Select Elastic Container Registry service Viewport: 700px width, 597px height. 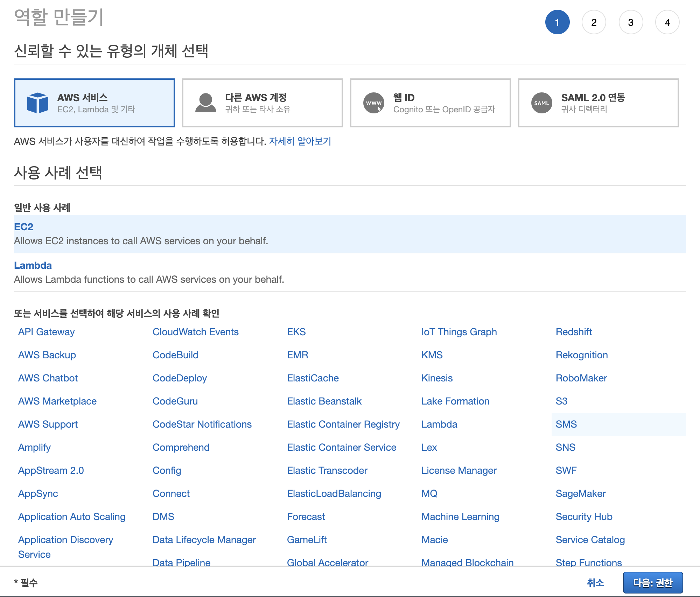pyautogui.click(x=343, y=424)
